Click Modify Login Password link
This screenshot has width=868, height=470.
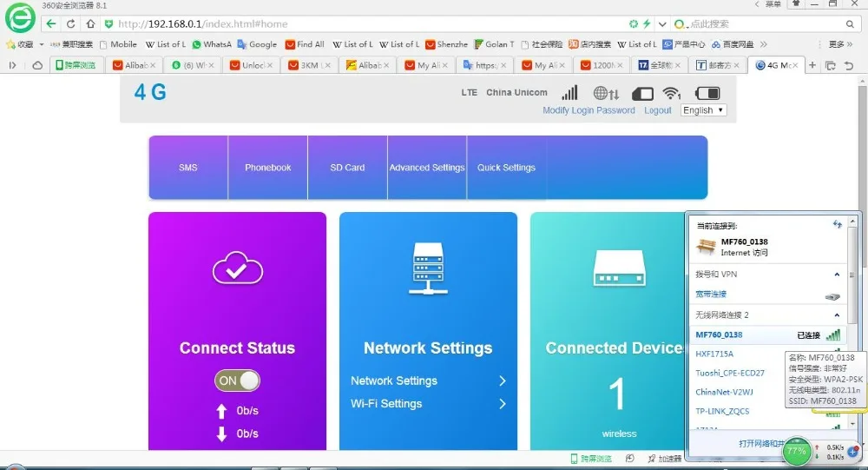click(589, 110)
